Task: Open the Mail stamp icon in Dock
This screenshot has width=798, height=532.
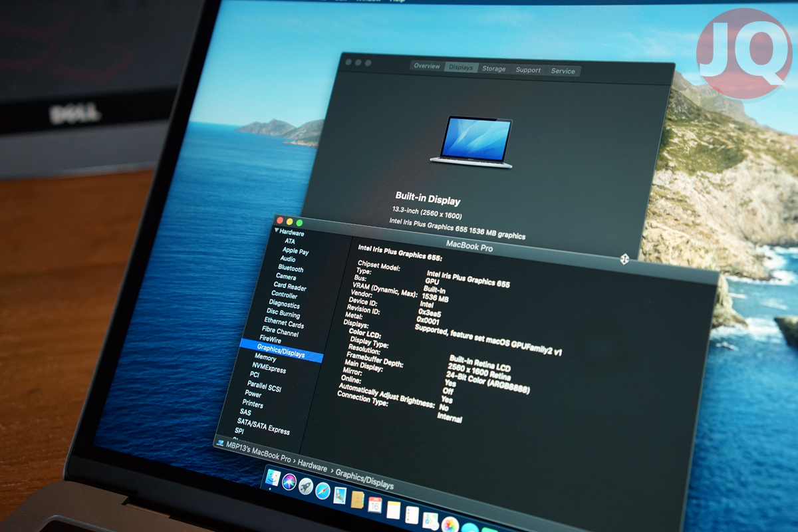Action: [x=340, y=495]
